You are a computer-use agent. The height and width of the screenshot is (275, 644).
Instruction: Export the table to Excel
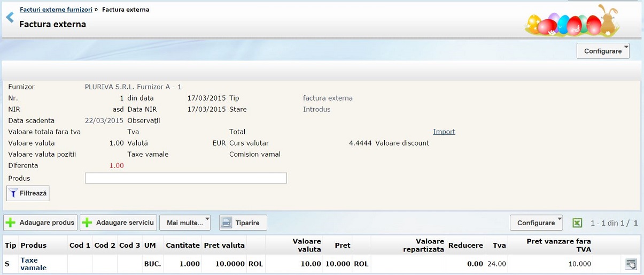pos(577,223)
